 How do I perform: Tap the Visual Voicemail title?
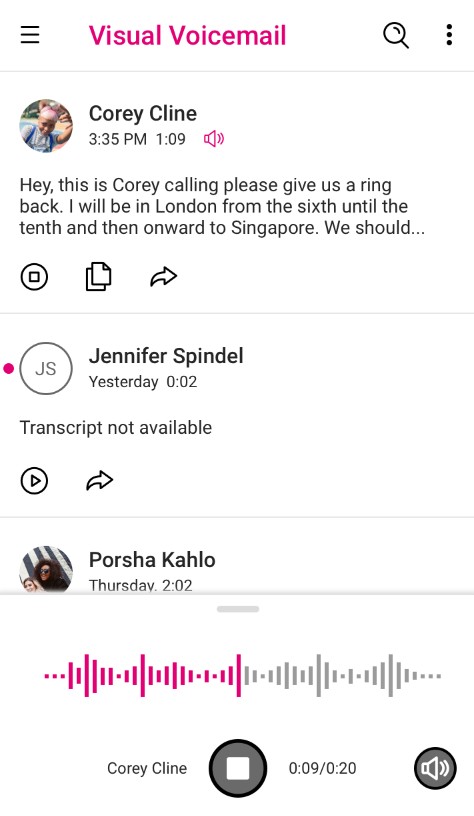click(187, 36)
